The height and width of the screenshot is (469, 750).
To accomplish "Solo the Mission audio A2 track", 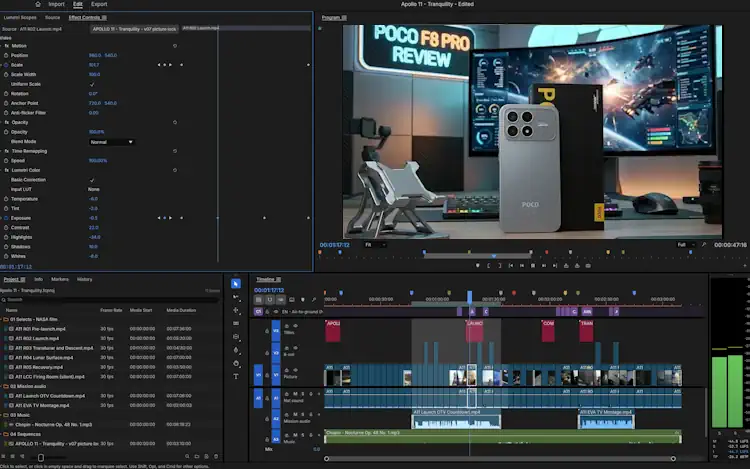I will coord(303,414).
